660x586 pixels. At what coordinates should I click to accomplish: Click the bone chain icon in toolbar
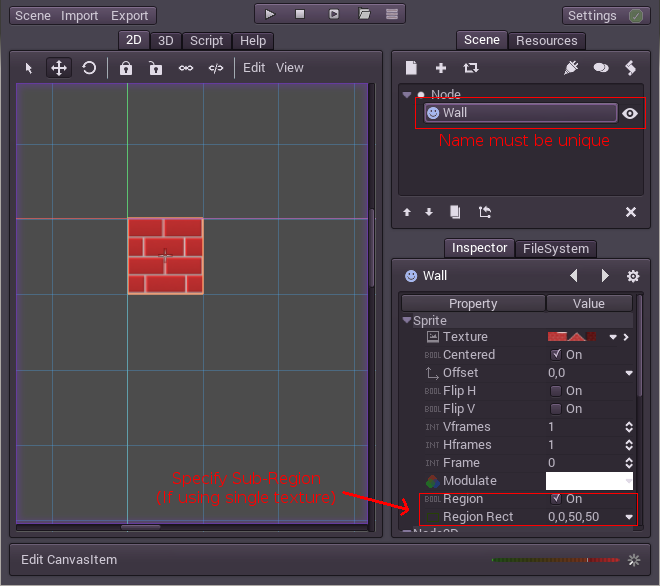(x=186, y=68)
